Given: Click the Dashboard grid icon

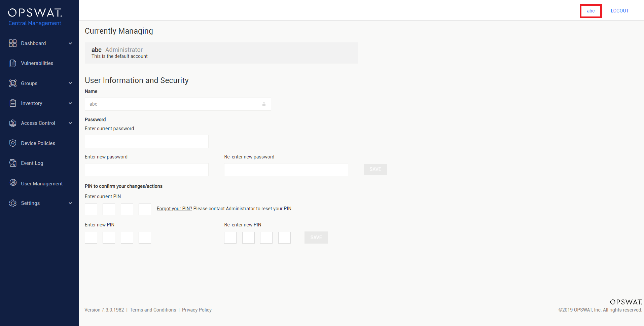Looking at the screenshot, I should click(13, 43).
